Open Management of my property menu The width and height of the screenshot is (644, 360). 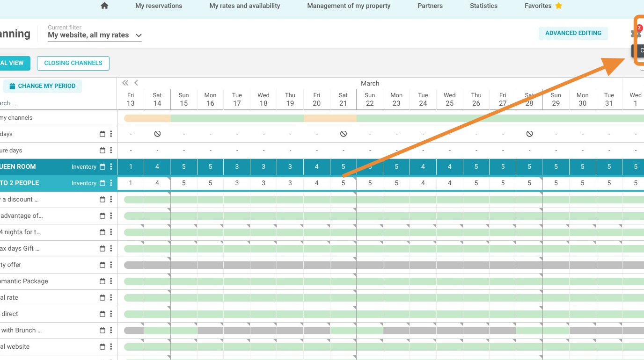click(x=349, y=6)
